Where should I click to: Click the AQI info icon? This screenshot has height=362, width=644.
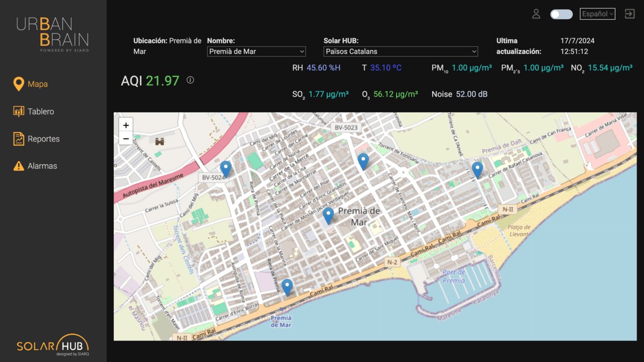coord(190,80)
